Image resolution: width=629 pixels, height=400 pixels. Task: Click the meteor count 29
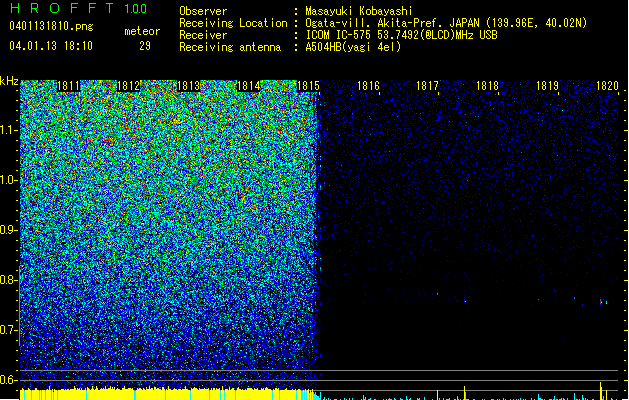coord(145,46)
